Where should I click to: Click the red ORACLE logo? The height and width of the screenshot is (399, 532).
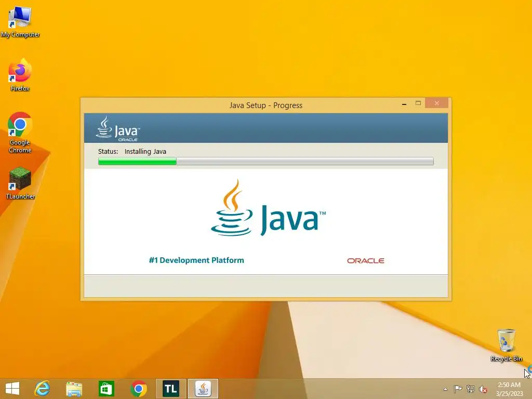[365, 261]
